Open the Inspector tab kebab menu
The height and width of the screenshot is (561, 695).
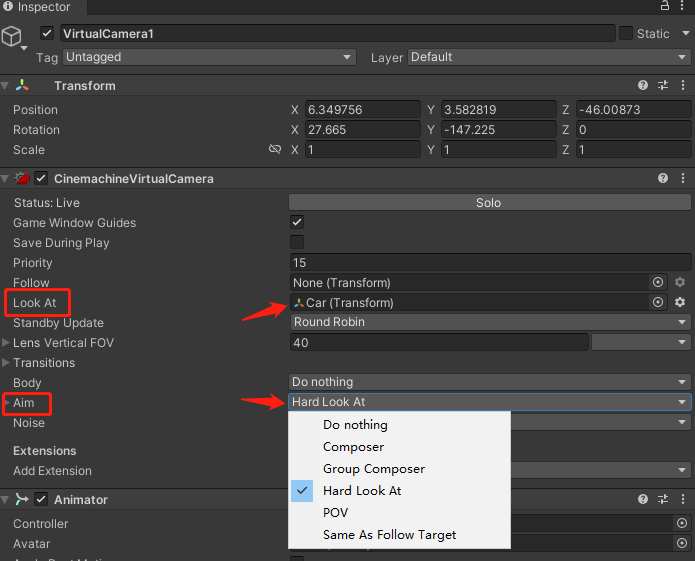(682, 6)
